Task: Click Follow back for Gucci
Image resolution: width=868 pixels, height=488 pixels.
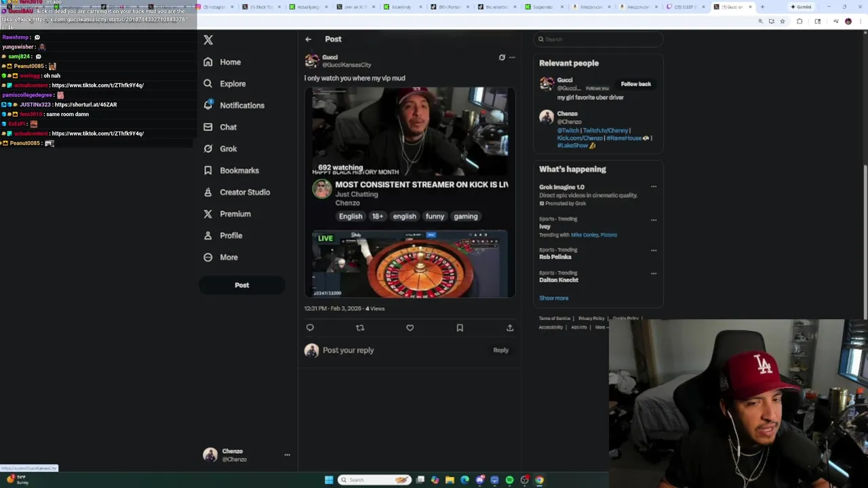Action: tap(636, 84)
